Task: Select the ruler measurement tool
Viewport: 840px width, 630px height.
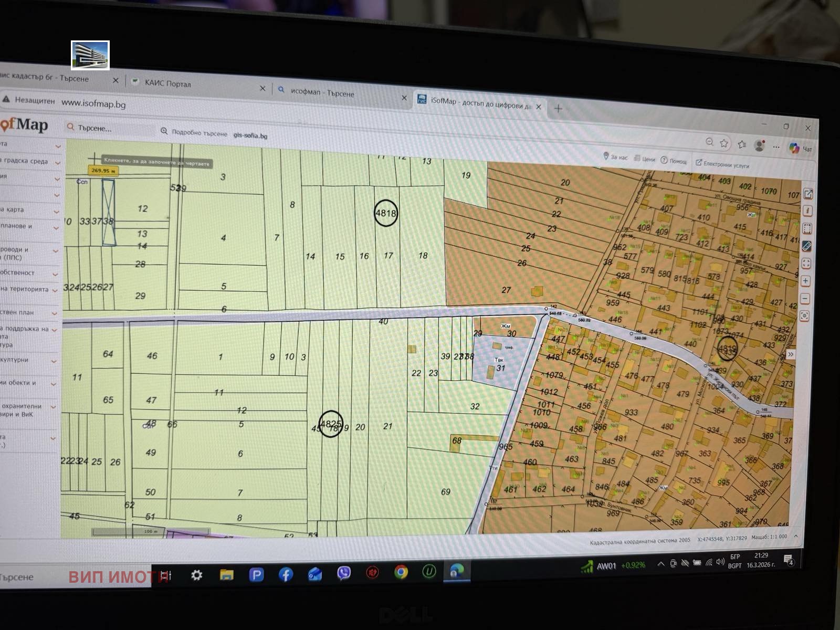Action: click(x=807, y=246)
